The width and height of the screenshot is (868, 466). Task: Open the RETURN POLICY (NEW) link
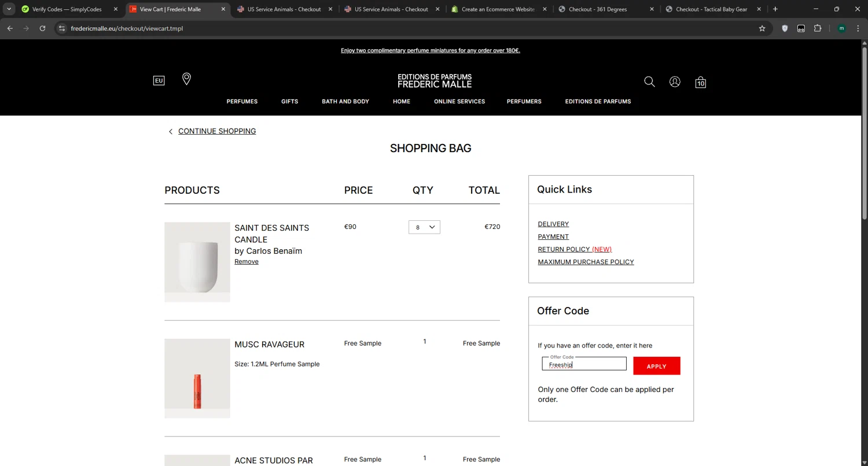(x=575, y=249)
